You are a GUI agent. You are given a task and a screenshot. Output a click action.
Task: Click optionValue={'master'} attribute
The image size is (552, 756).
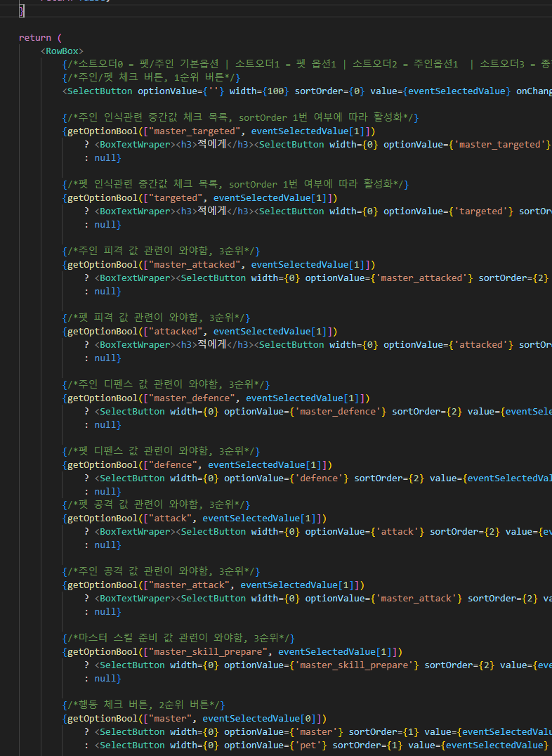(284, 732)
